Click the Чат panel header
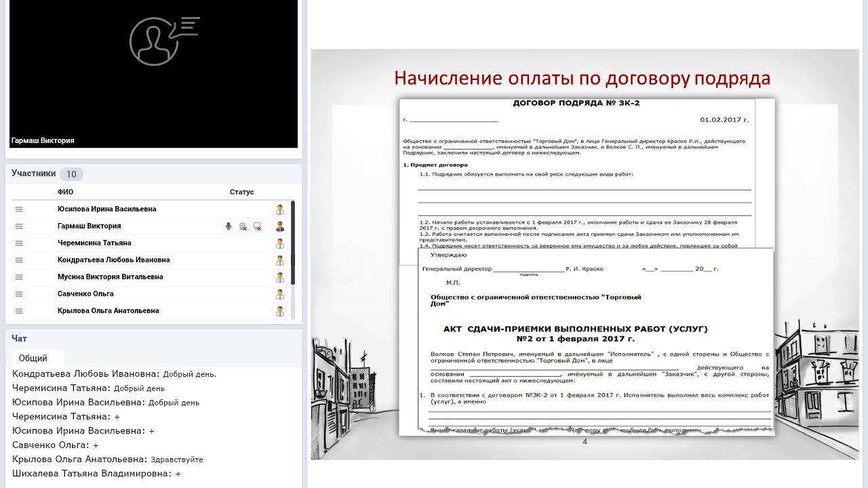This screenshot has width=868, height=488. pyautogui.click(x=19, y=338)
